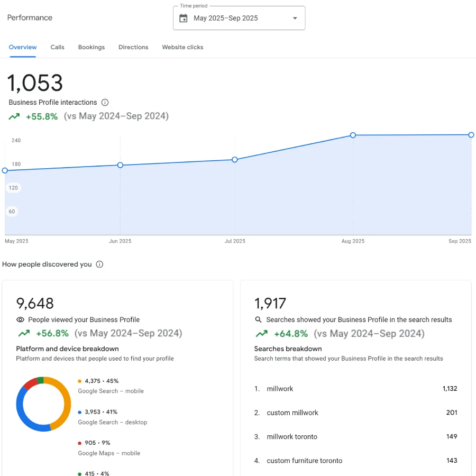This screenshot has height=476, width=476.
Task: Click the Performance heading
Action: pyautogui.click(x=29, y=17)
